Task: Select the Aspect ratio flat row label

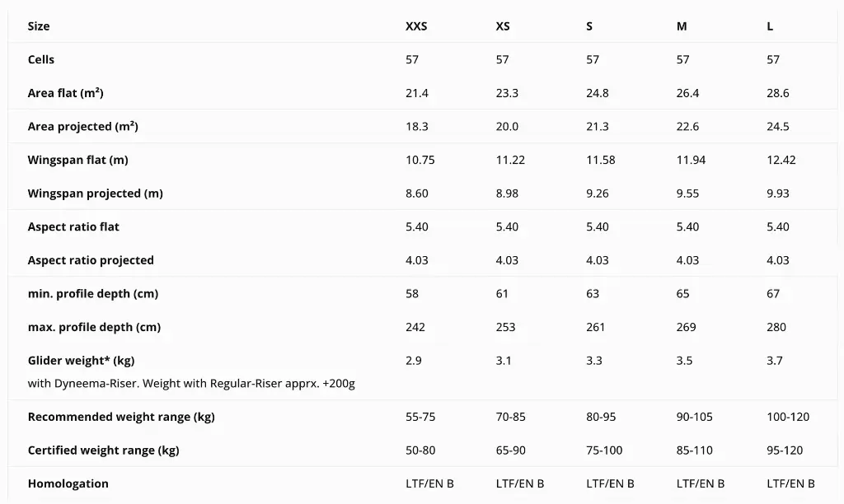Action: [73, 227]
